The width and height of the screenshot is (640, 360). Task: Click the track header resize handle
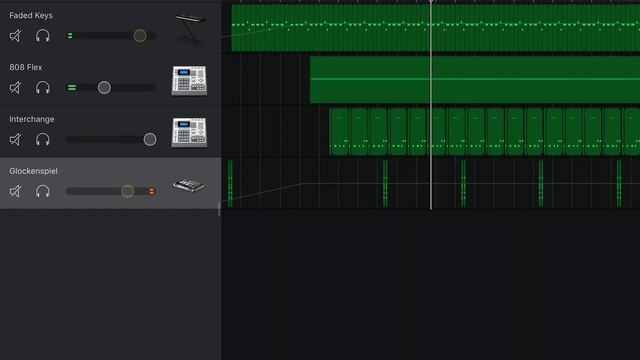(219, 208)
